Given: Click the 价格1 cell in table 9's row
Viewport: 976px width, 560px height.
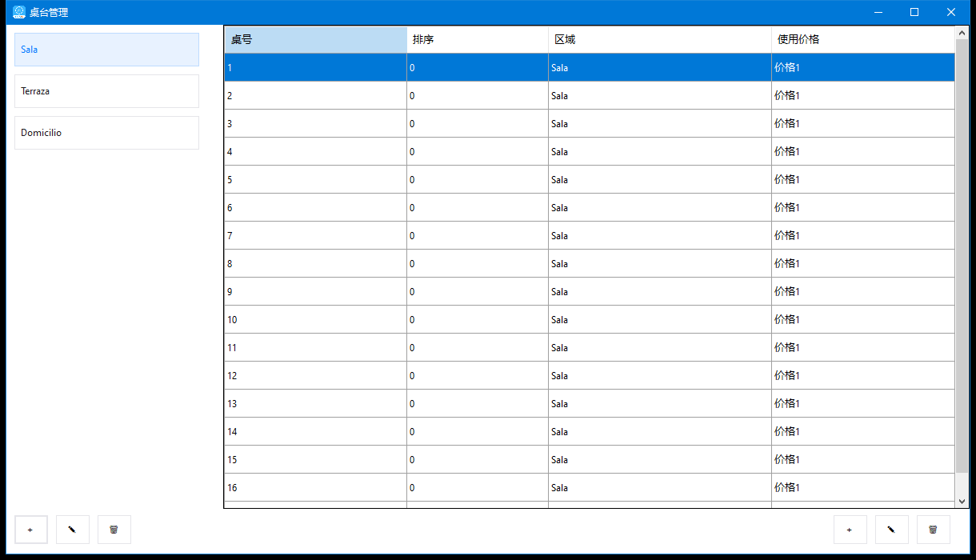Looking at the screenshot, I should [863, 292].
